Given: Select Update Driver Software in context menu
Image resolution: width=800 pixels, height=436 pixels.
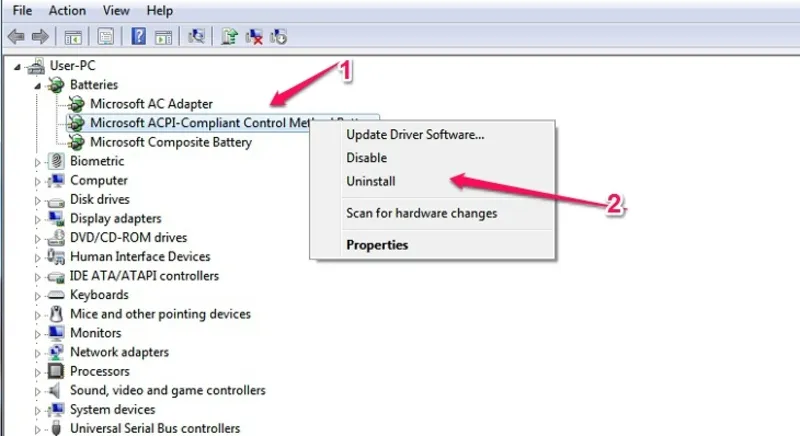Looking at the screenshot, I should point(415,134).
